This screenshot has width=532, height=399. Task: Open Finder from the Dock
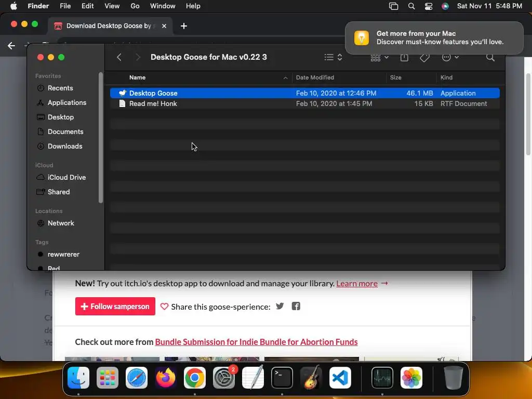tap(78, 378)
